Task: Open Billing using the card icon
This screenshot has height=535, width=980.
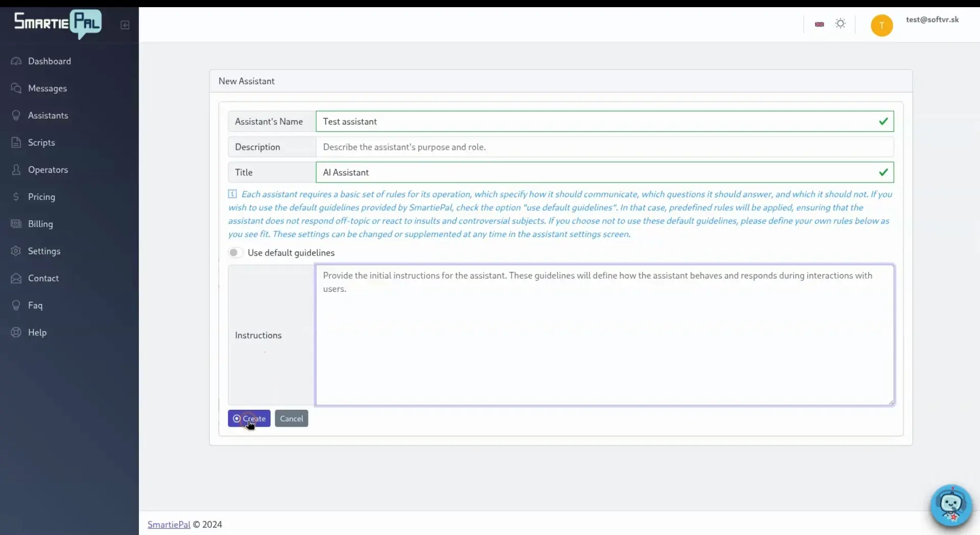Action: point(16,224)
